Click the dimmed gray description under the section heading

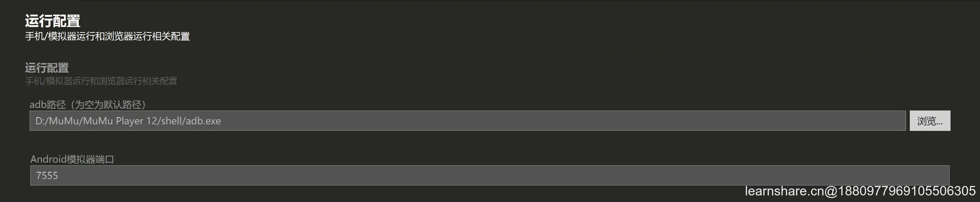click(101, 81)
